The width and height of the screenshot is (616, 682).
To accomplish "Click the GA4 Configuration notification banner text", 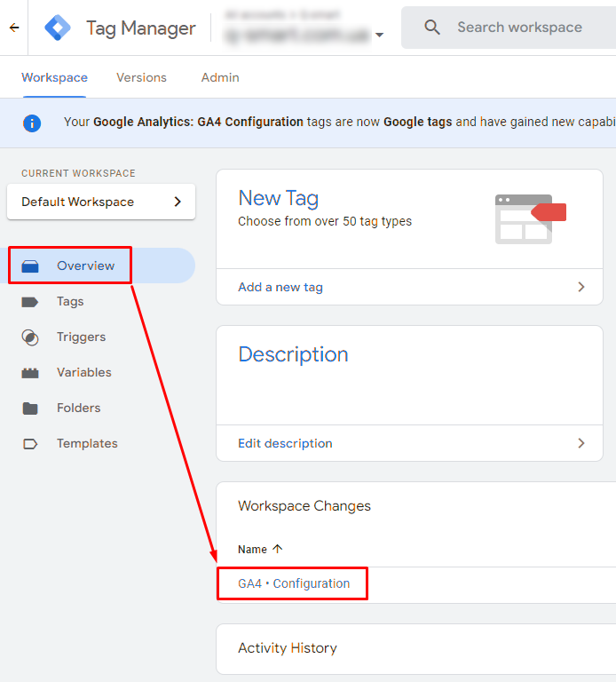I will tap(339, 122).
